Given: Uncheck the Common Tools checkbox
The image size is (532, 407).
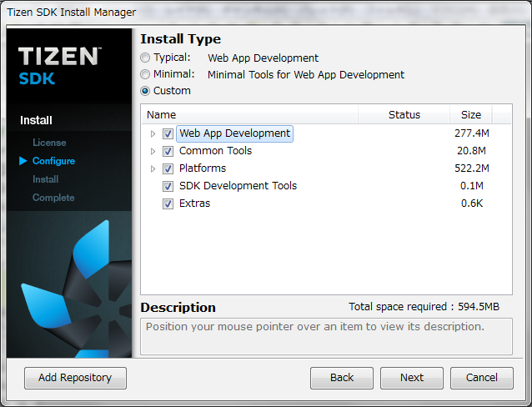Looking at the screenshot, I should pos(168,151).
